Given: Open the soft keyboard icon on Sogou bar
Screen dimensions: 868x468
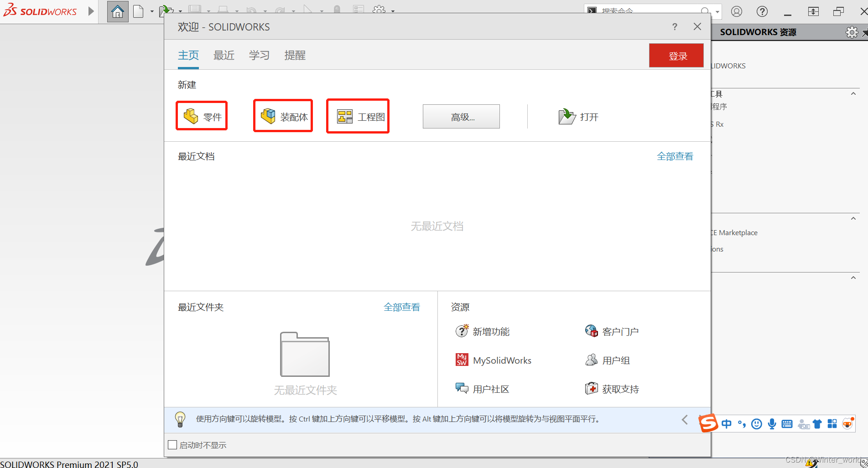Looking at the screenshot, I should 787,424.
